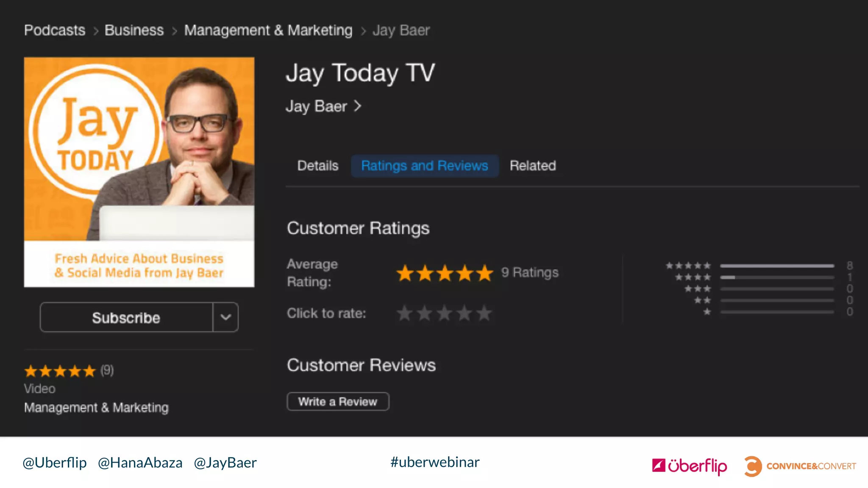Screen dimensions: 868x488
Task: Open Management & Marketing link below Video
Action: (x=96, y=408)
